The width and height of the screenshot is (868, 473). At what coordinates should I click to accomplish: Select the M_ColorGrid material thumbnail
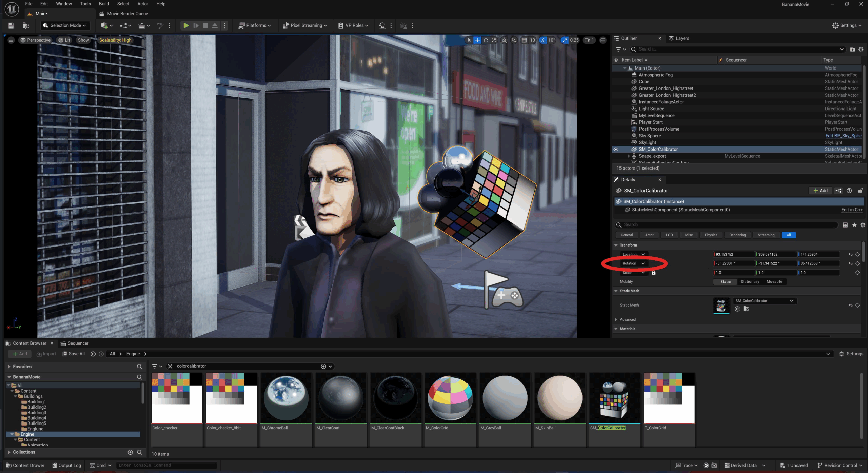(450, 398)
